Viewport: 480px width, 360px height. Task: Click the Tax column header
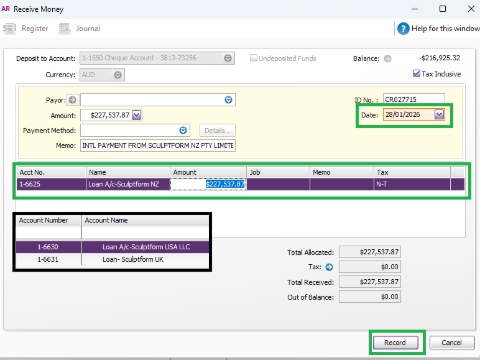pos(412,172)
